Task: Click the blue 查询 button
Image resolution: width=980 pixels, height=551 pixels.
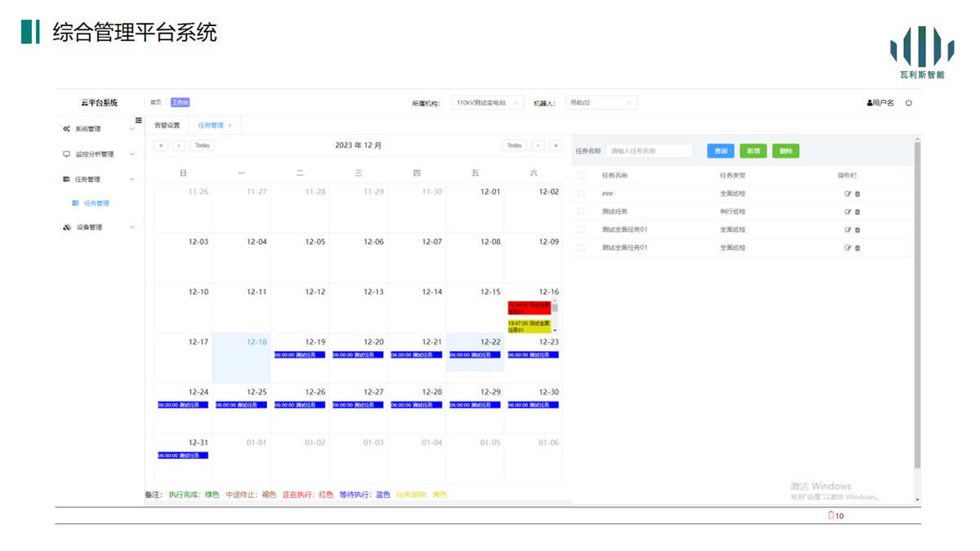Action: pyautogui.click(x=720, y=151)
